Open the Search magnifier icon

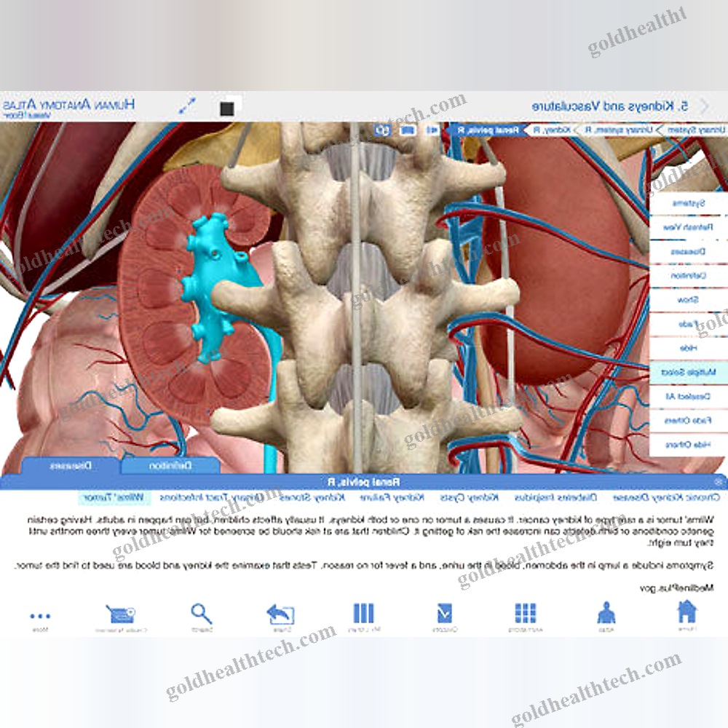point(202,614)
